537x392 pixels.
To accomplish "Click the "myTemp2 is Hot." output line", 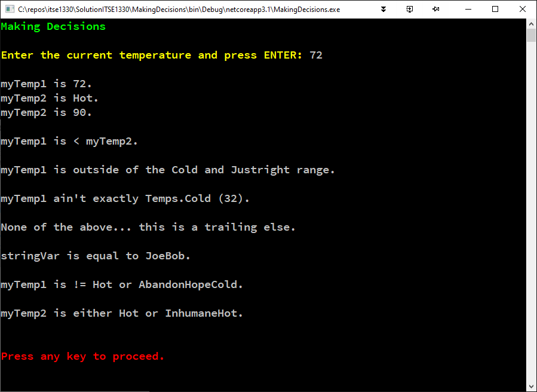I will tap(50, 98).
